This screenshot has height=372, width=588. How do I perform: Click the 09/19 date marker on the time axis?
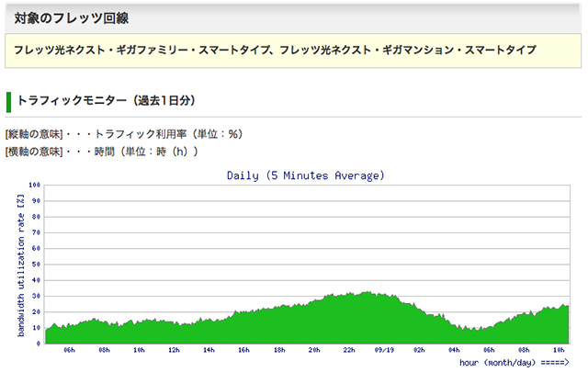tap(385, 349)
